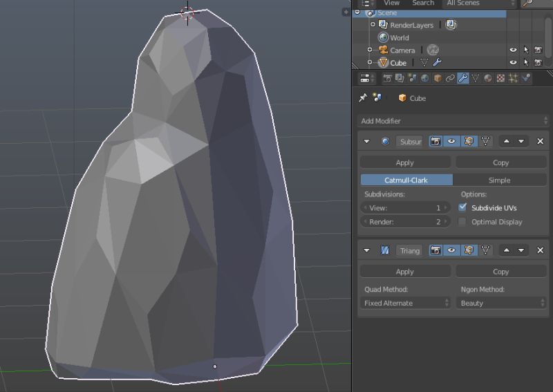The width and height of the screenshot is (553, 392).
Task: Open the Constraints properties tab
Action: point(450,78)
